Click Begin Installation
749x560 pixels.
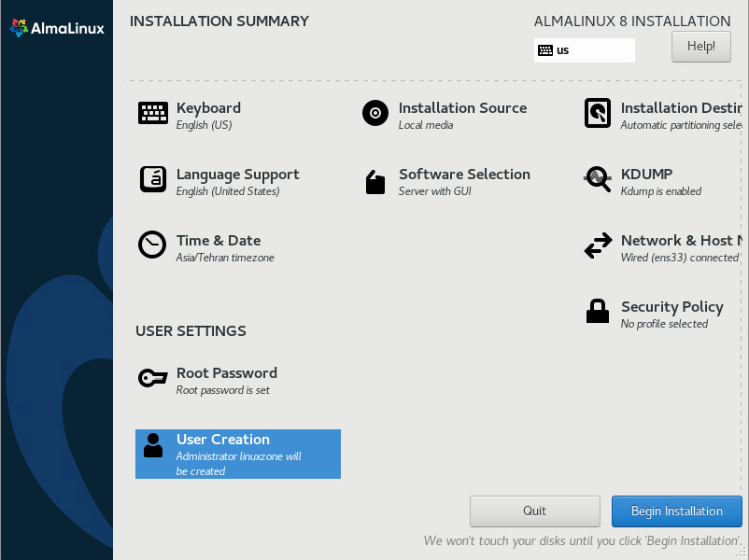pos(677,511)
